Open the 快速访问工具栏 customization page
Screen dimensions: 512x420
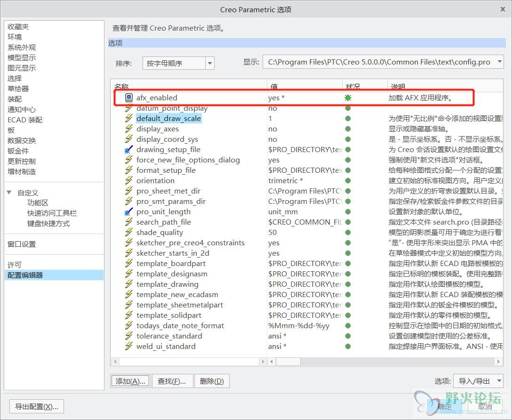click(52, 213)
